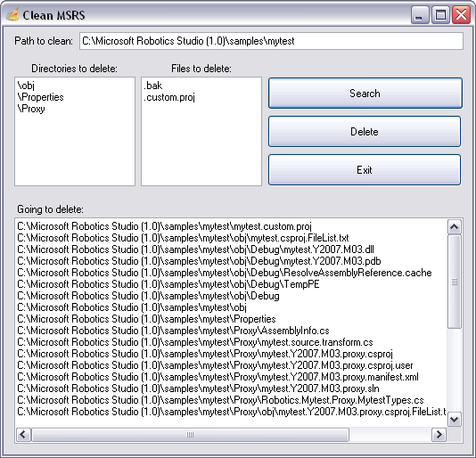Close the Clean MSRS window
The height and width of the screenshot is (458, 476).
tap(461, 14)
